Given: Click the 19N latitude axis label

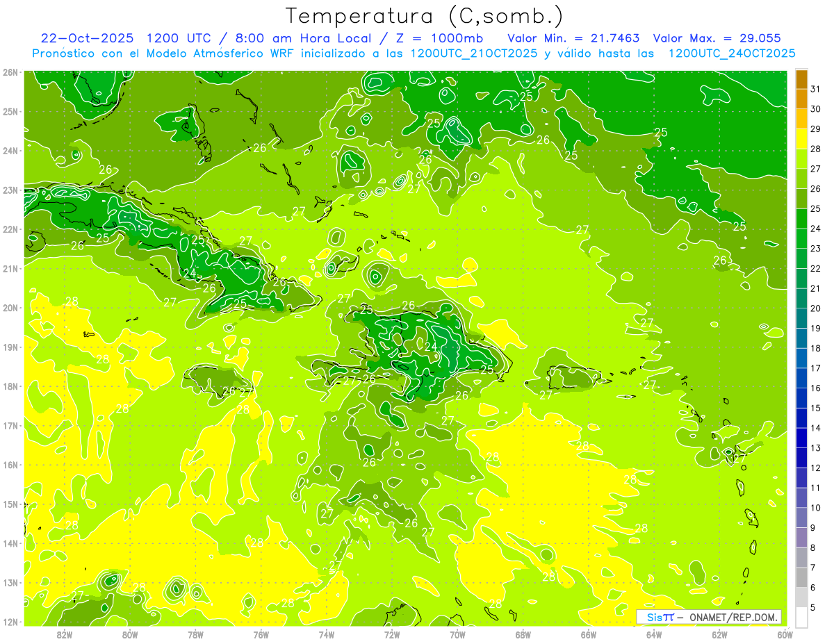Looking at the screenshot, I should (x=10, y=347).
